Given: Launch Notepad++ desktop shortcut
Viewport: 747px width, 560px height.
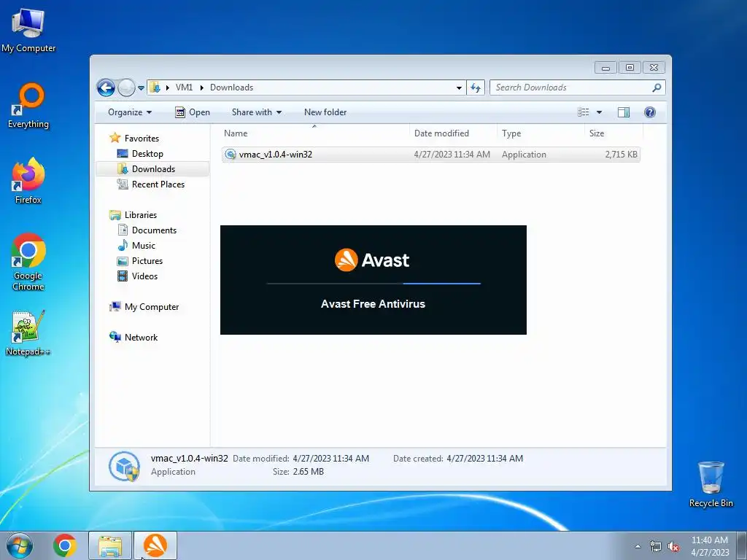Looking at the screenshot, I should tap(28, 332).
